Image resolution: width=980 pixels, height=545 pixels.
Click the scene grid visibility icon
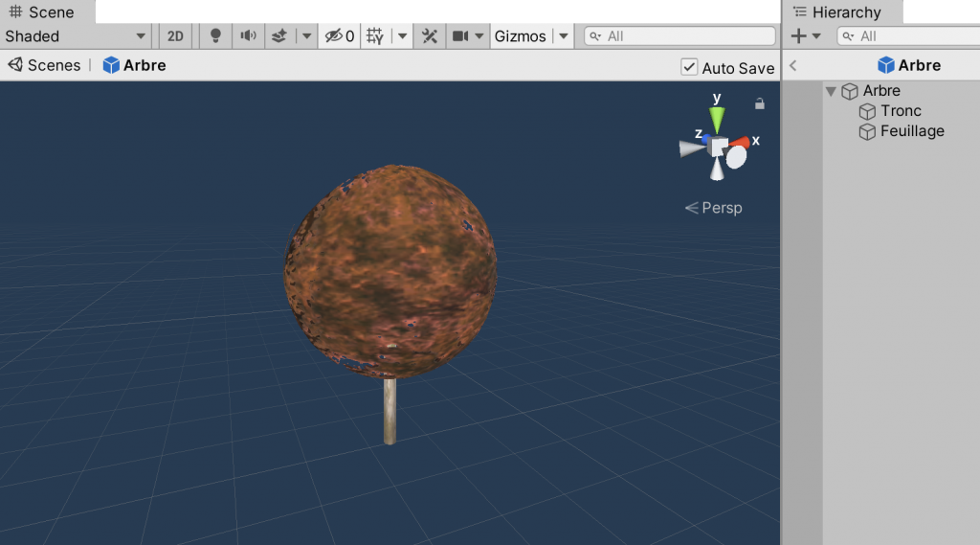tap(375, 36)
